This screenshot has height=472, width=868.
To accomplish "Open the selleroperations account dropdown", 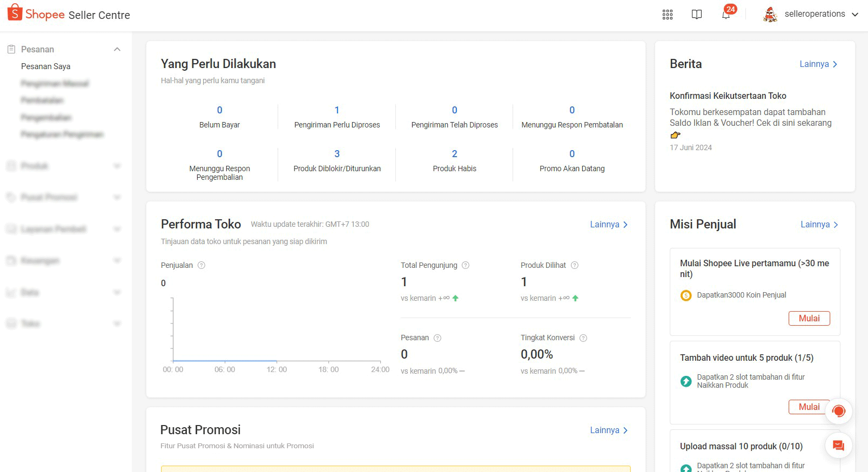I will tap(811, 15).
